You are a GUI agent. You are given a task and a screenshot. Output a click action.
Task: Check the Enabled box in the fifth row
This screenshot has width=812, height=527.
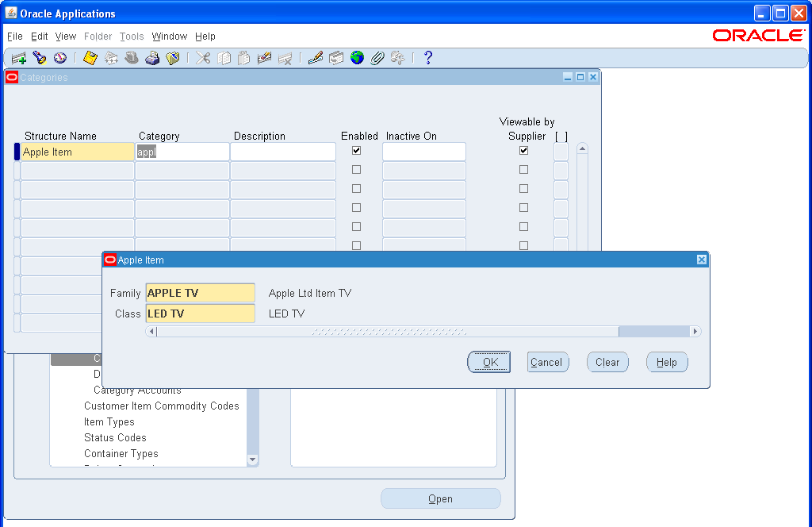356,226
